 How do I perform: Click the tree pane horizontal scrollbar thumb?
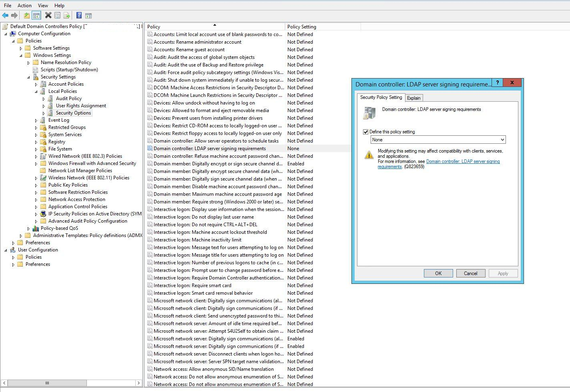tap(47, 383)
